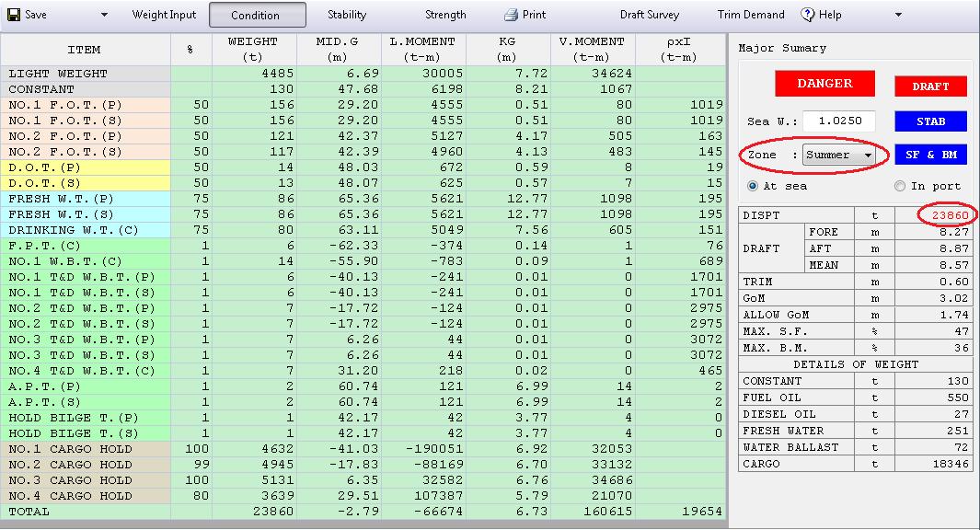Click the Print printer icon

click(x=512, y=15)
